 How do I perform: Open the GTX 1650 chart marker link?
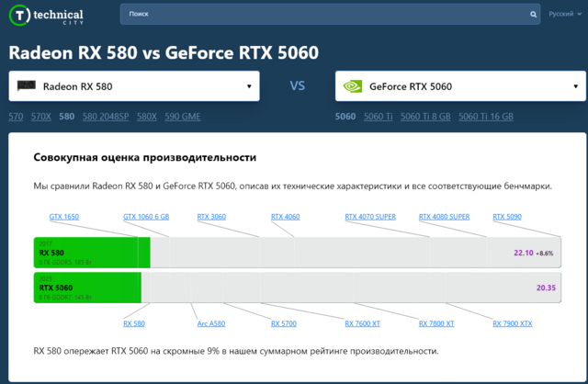pyautogui.click(x=64, y=217)
